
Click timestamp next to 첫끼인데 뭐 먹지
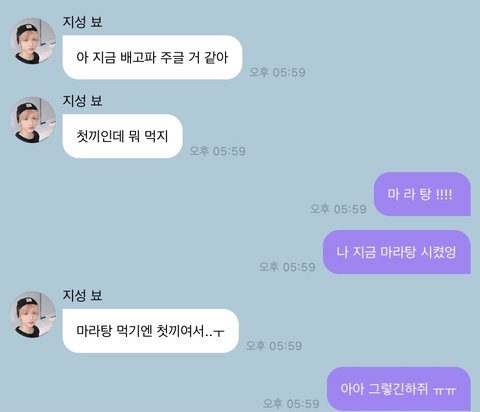(x=217, y=151)
